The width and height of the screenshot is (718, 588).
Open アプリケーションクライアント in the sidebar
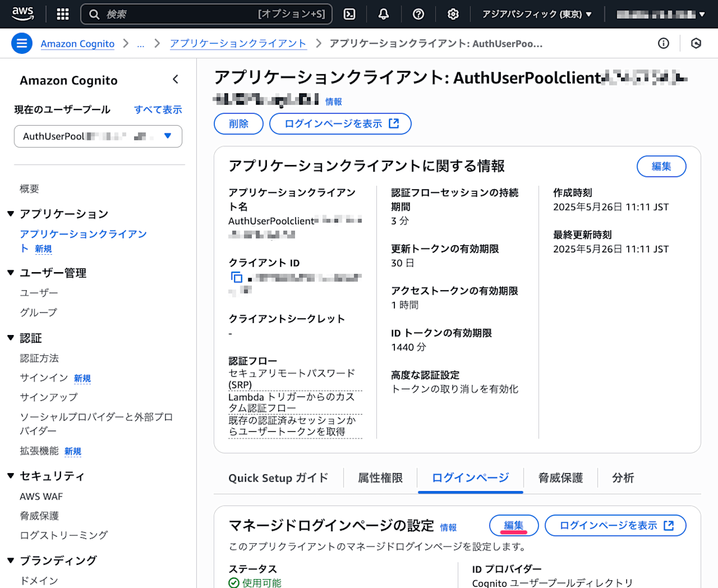click(83, 240)
